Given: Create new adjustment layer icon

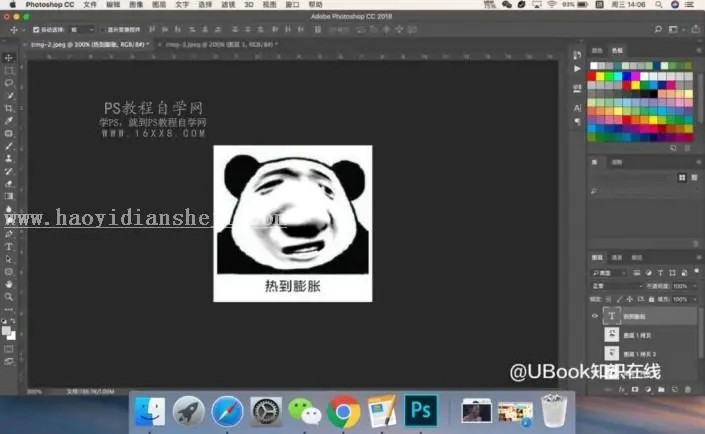Looking at the screenshot, I should [x=648, y=389].
